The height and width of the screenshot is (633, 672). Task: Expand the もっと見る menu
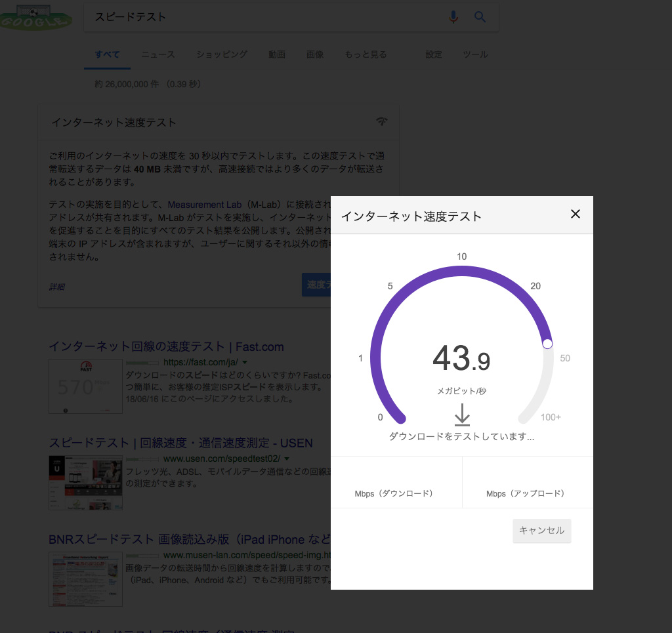(x=366, y=54)
